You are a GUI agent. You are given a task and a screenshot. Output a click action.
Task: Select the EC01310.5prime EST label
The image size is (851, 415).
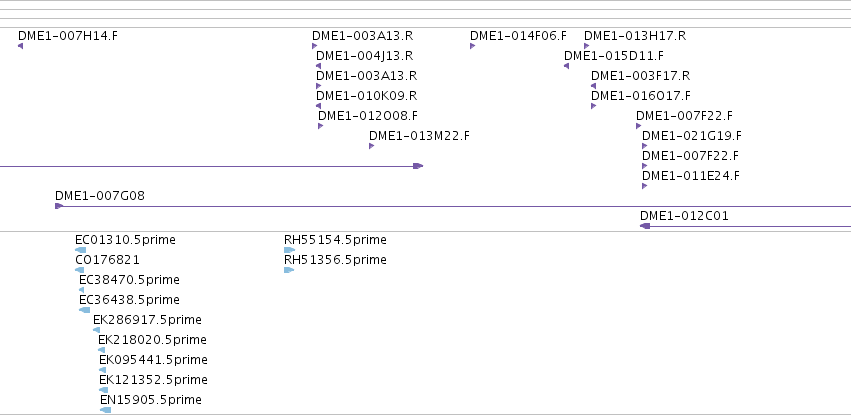[x=125, y=240]
